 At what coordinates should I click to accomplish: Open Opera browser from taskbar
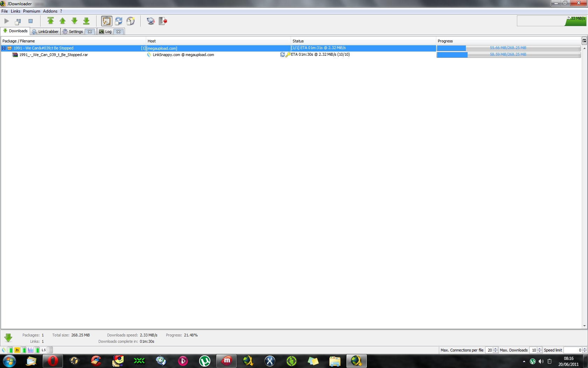pyautogui.click(x=53, y=361)
